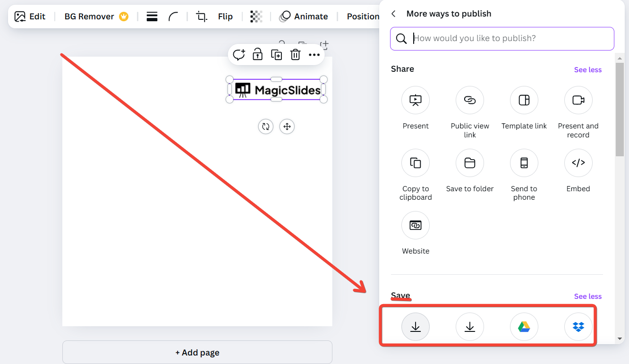Screen dimensions: 629x364
Task: Click the publish panel vertical scrollbar
Action: [x=620, y=109]
